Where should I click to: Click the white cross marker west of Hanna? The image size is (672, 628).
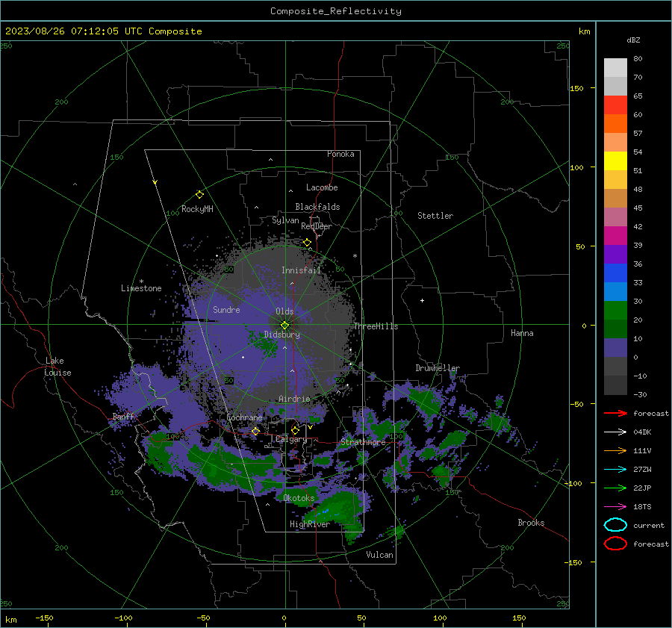coord(422,300)
